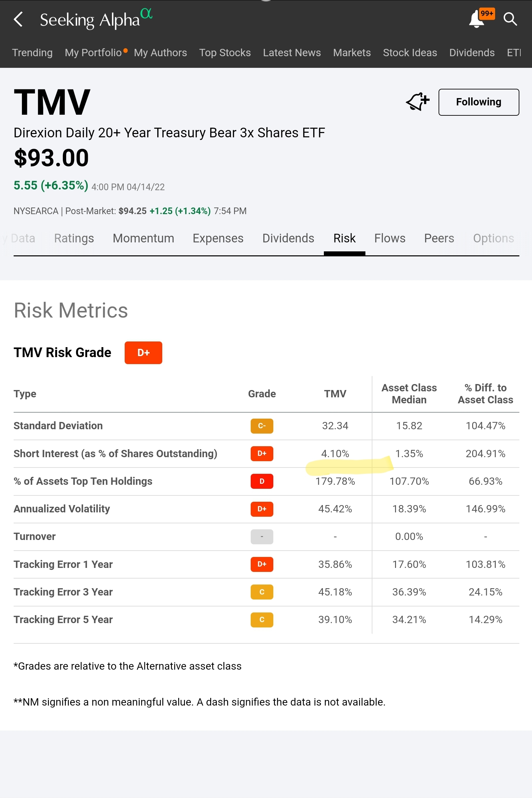Click the Standard Deviation row label
The image size is (532, 798).
58,426
